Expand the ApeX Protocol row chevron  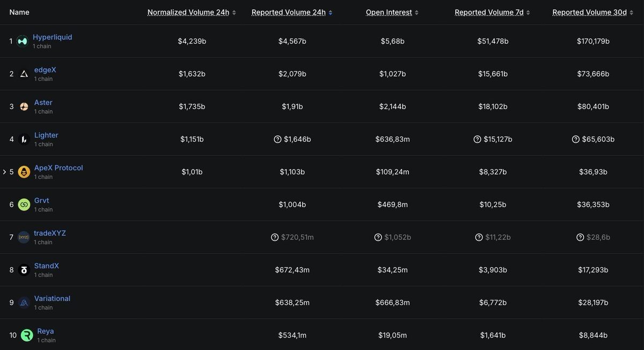click(4, 172)
